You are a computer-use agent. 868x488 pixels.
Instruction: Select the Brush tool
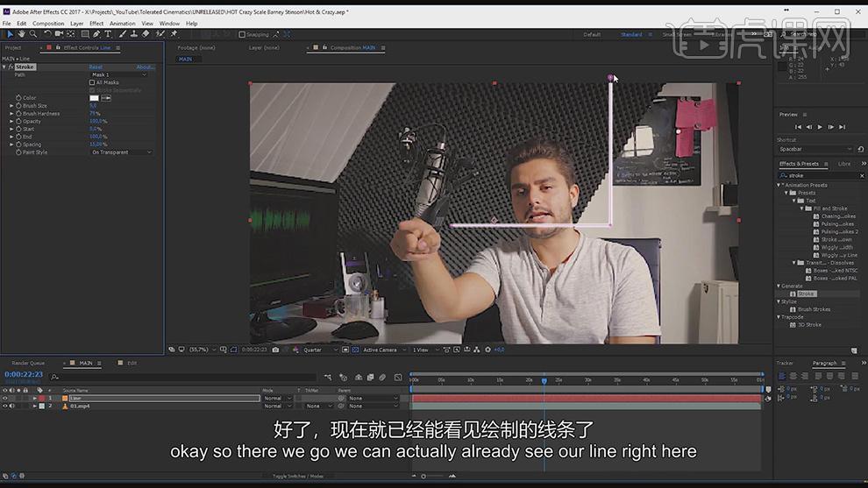[x=123, y=34]
